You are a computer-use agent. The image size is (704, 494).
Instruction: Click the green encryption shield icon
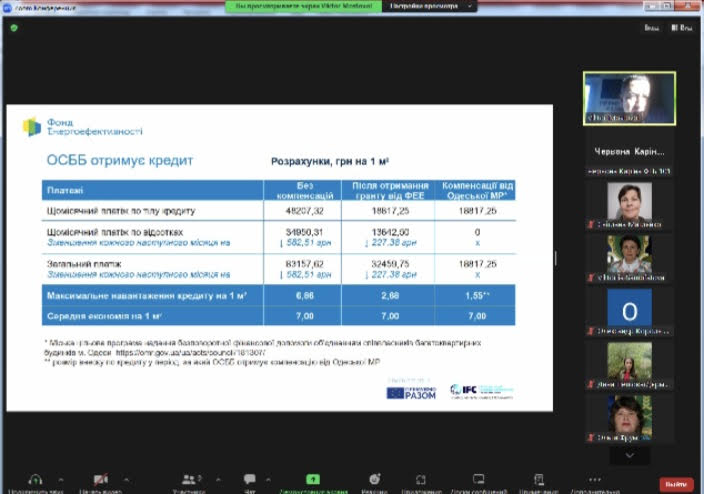[x=14, y=28]
